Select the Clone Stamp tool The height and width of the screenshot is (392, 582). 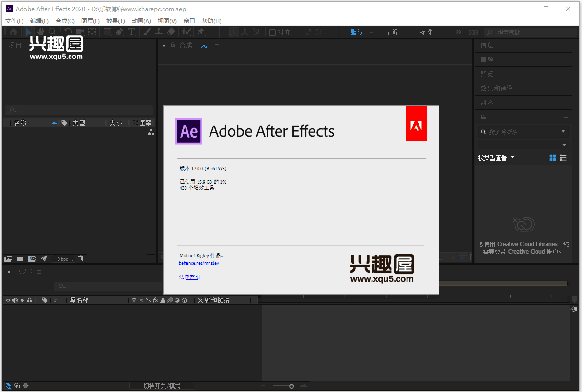point(159,32)
